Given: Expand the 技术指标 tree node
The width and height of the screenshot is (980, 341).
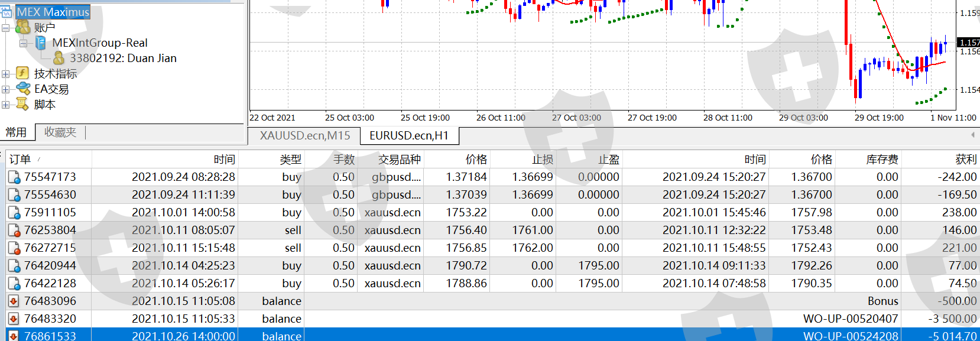Looking at the screenshot, I should (5, 74).
